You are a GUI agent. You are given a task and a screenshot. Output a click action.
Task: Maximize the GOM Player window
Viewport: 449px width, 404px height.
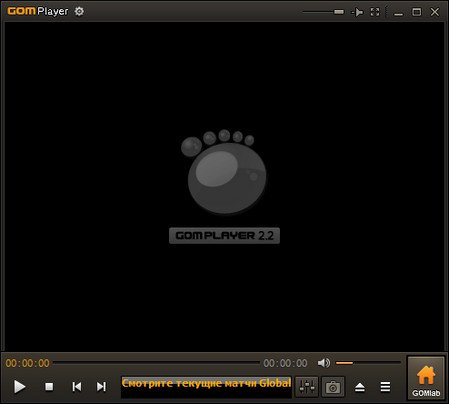coord(417,12)
